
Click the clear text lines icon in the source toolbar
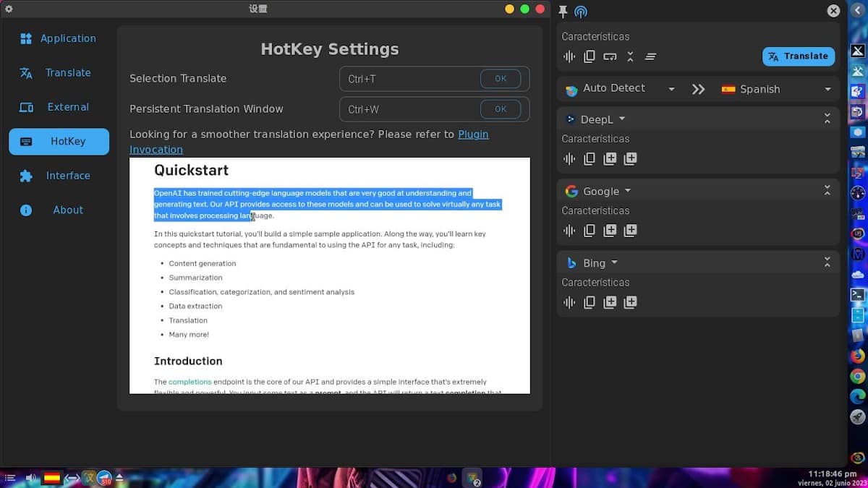(650, 56)
